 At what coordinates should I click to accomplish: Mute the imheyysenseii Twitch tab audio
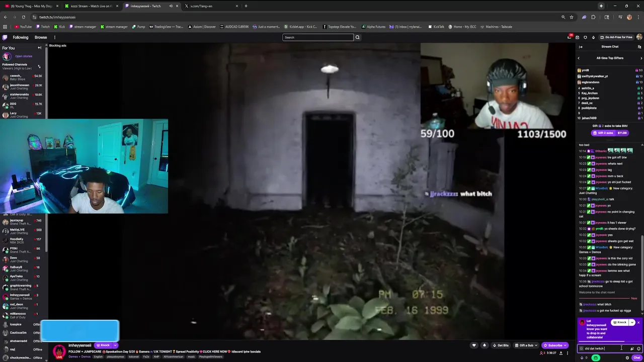(171, 6)
